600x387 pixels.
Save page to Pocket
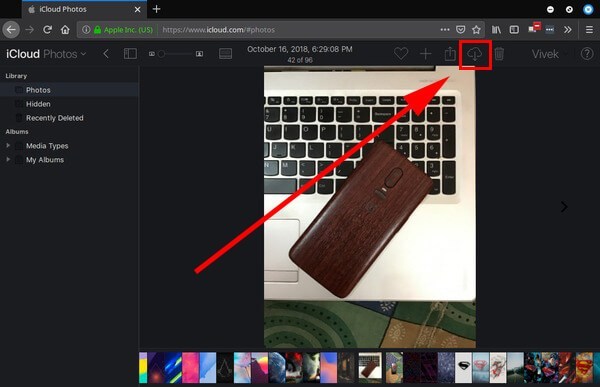point(461,29)
